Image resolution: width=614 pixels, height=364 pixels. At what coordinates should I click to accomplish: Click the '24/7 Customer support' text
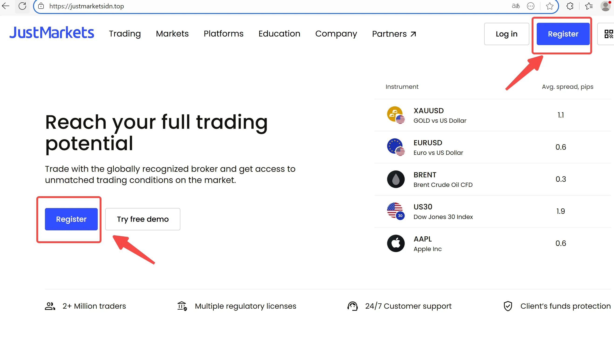tap(408, 306)
